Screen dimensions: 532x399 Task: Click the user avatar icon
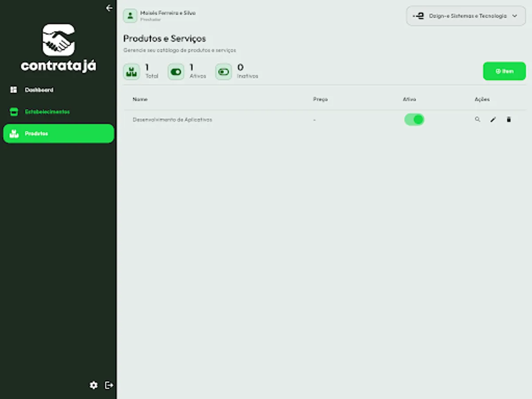click(130, 16)
